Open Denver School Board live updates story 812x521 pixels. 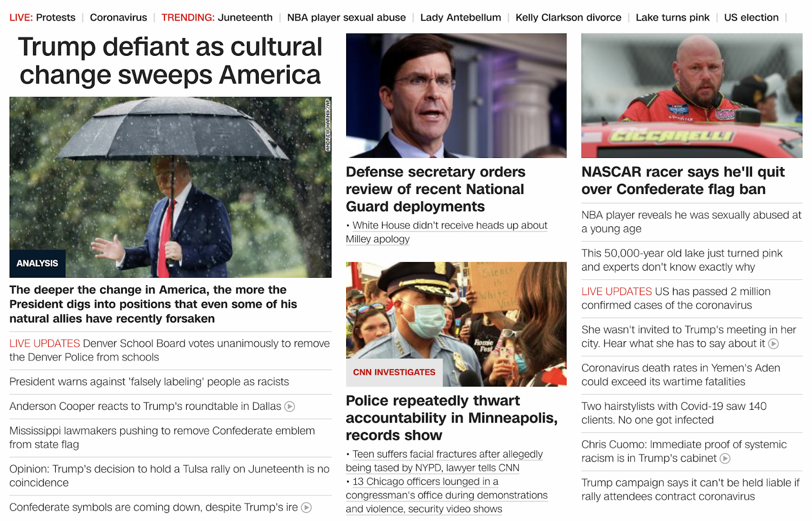pos(170,350)
